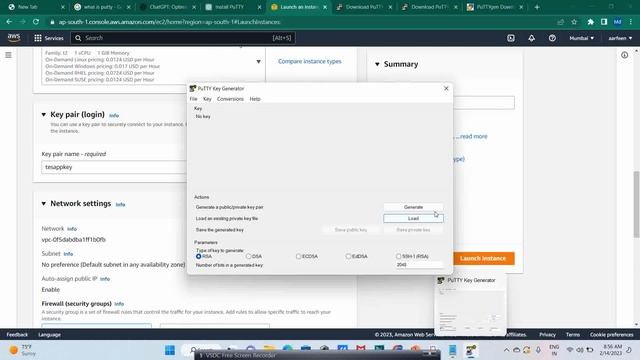
Task: Go back in browser history
Action: click(9, 22)
